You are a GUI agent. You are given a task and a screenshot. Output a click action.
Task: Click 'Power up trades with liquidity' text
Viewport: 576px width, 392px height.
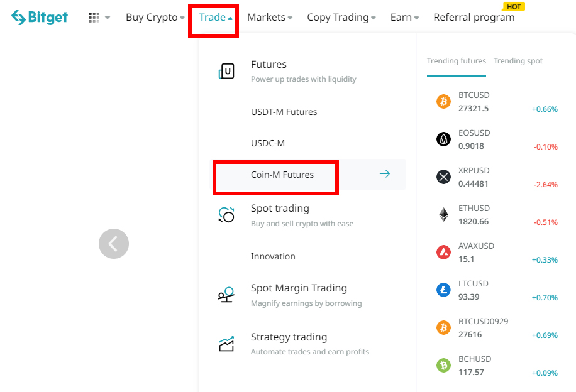point(304,79)
